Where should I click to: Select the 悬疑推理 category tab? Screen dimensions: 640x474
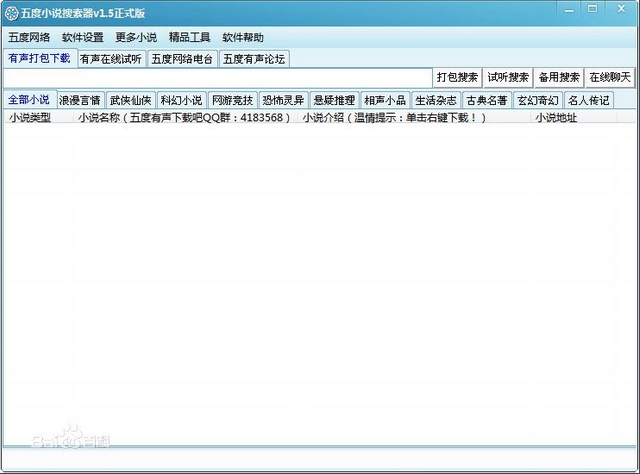[334, 100]
